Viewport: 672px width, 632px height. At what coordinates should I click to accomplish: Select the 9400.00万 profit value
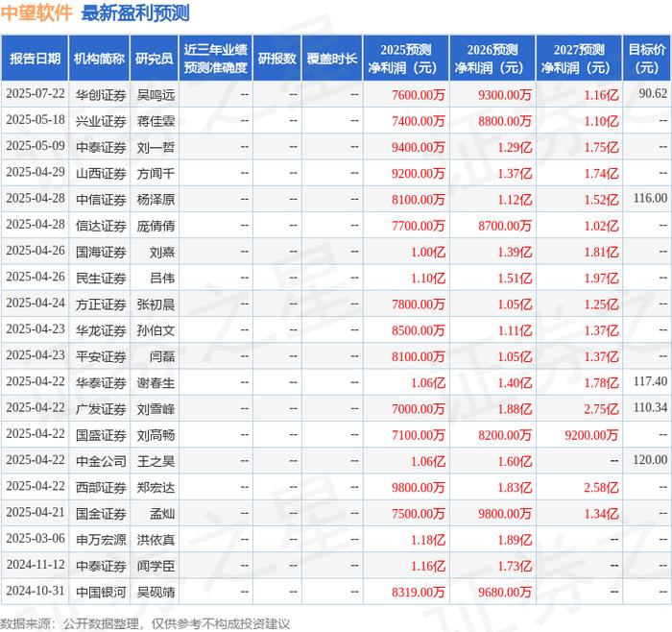418,147
